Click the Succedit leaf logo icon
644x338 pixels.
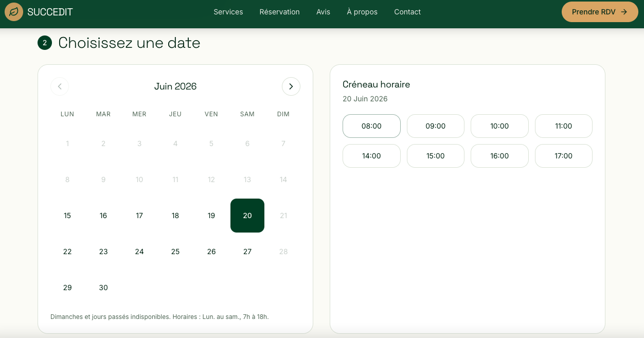(14, 12)
